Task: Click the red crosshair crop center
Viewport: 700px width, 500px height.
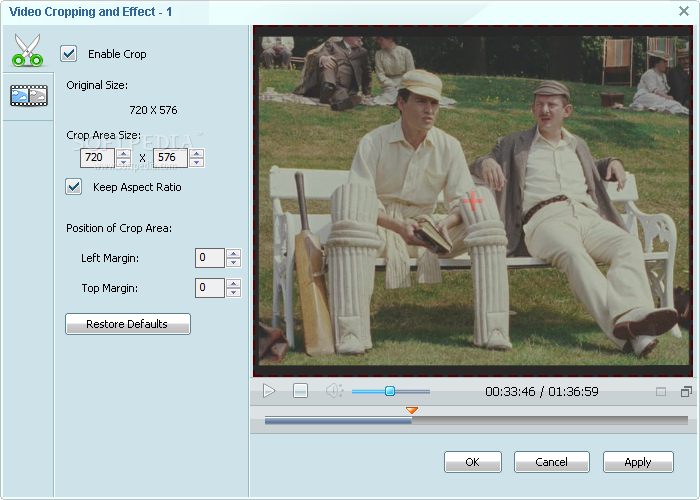Action: [472, 201]
